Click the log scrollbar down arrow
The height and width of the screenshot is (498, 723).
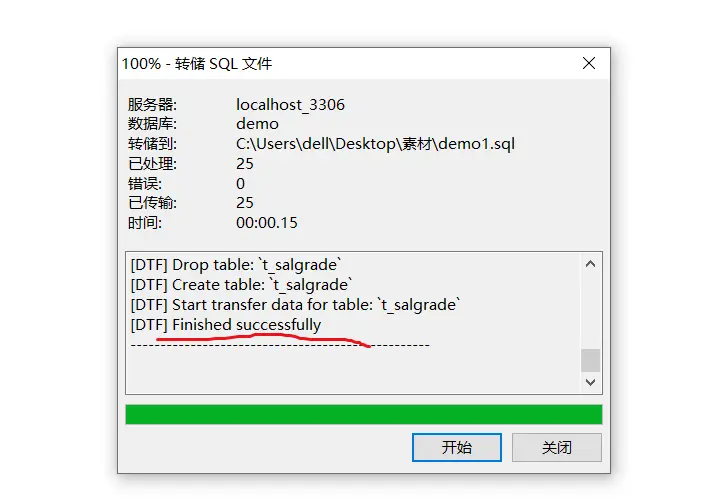click(590, 382)
